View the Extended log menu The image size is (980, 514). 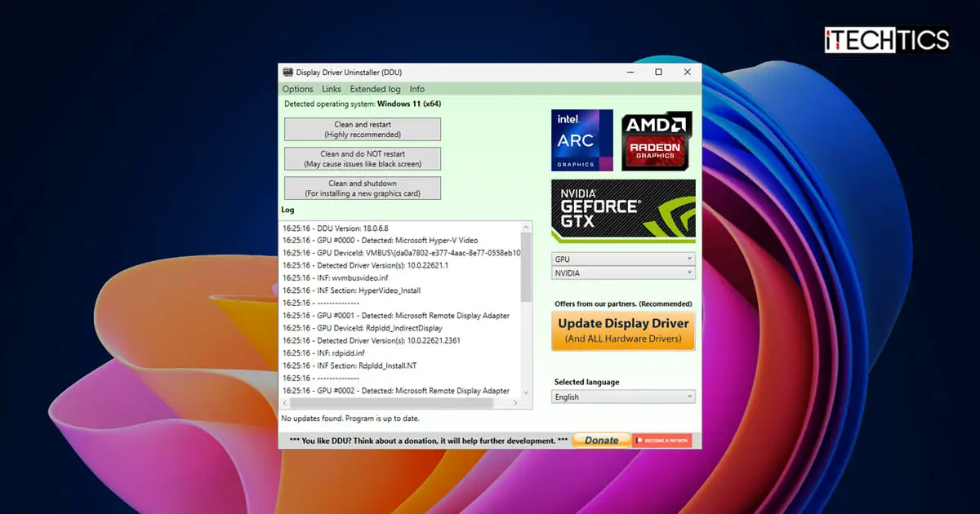(x=375, y=89)
